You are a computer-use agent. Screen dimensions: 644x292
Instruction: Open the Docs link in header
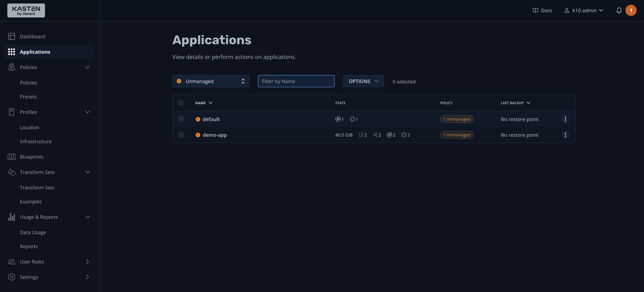[542, 10]
